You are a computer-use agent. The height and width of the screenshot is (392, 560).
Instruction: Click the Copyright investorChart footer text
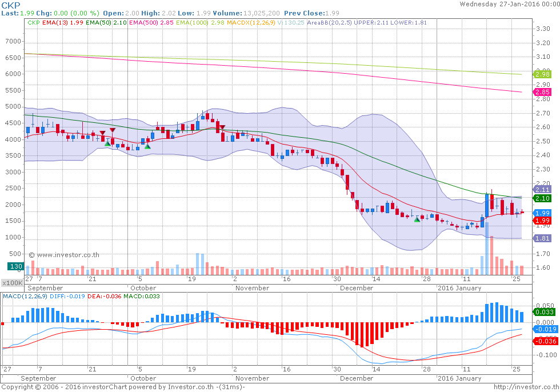(123, 387)
